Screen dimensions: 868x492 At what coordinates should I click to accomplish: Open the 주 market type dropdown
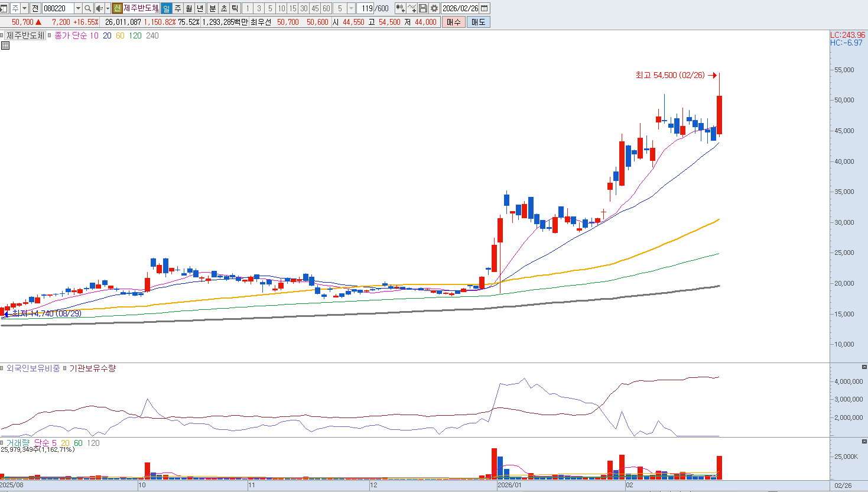(x=24, y=8)
